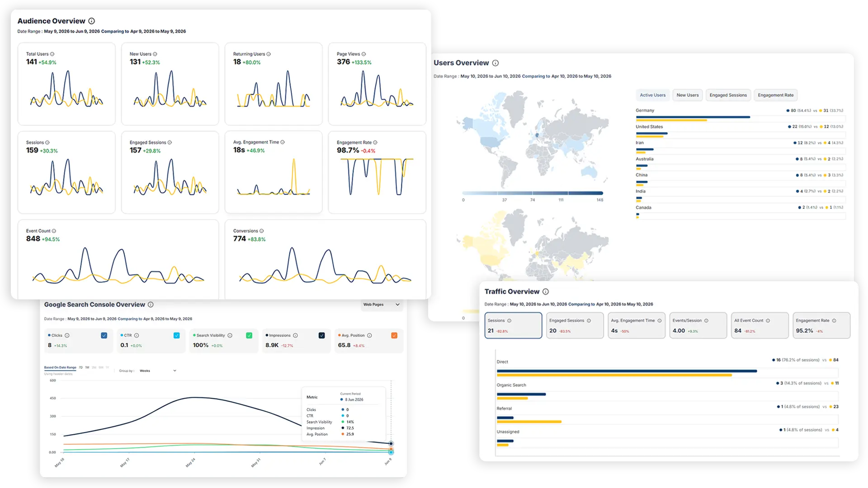Select the 7D range option
Viewport: 868px width, 488px height.
(x=81, y=367)
